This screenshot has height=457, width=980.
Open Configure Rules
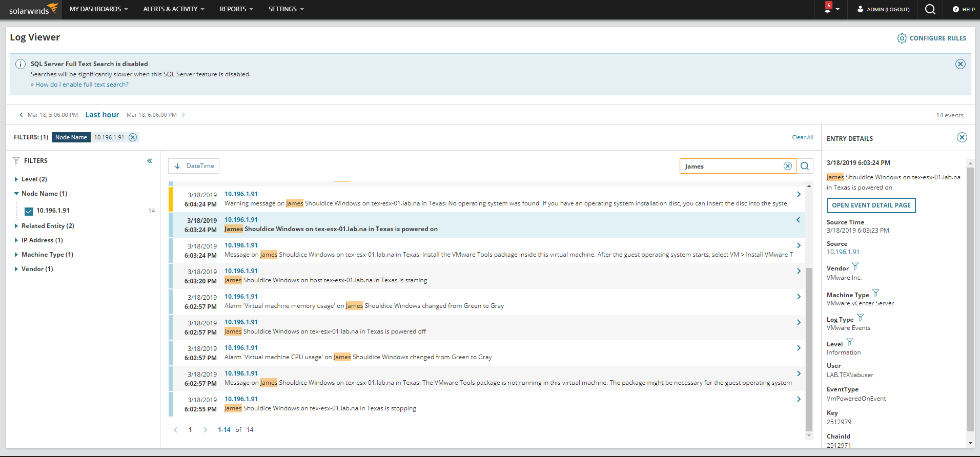(x=932, y=38)
